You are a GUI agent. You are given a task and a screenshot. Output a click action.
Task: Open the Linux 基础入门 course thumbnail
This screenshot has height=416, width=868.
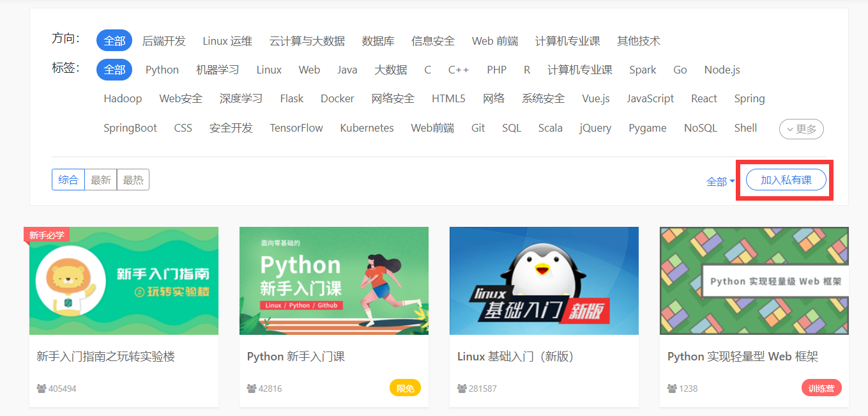pyautogui.click(x=544, y=281)
